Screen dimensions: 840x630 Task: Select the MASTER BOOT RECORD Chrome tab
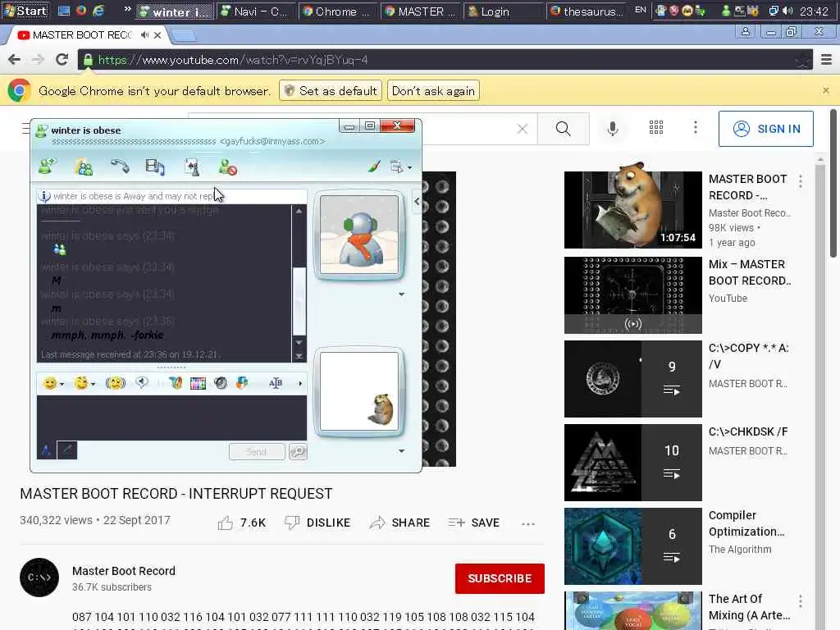click(x=85, y=34)
